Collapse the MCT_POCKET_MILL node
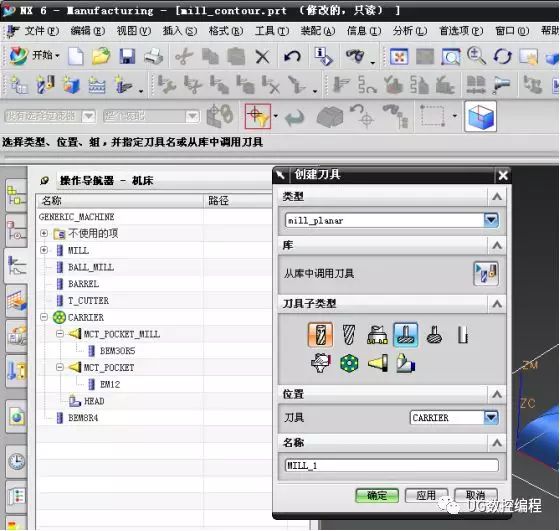Viewport: 560px width, 531px height. [x=60, y=334]
